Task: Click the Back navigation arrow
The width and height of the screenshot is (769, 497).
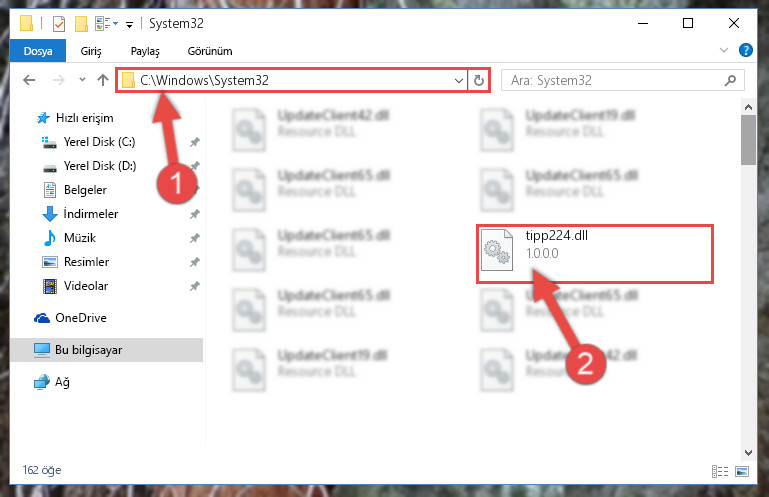Action: point(29,80)
